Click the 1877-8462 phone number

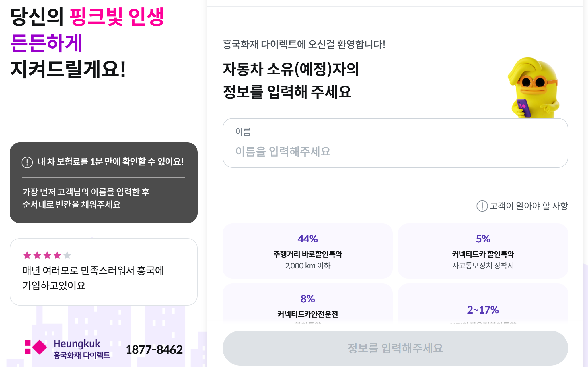tap(154, 349)
